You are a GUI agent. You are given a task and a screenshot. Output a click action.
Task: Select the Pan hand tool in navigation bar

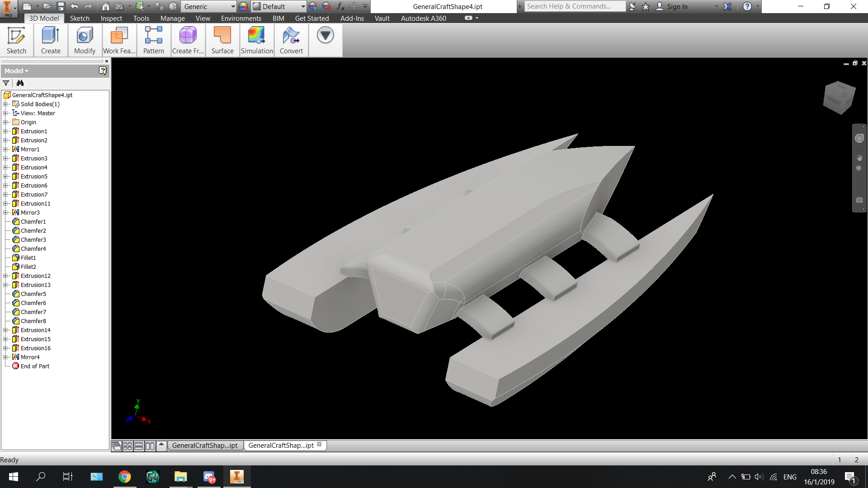(859, 158)
